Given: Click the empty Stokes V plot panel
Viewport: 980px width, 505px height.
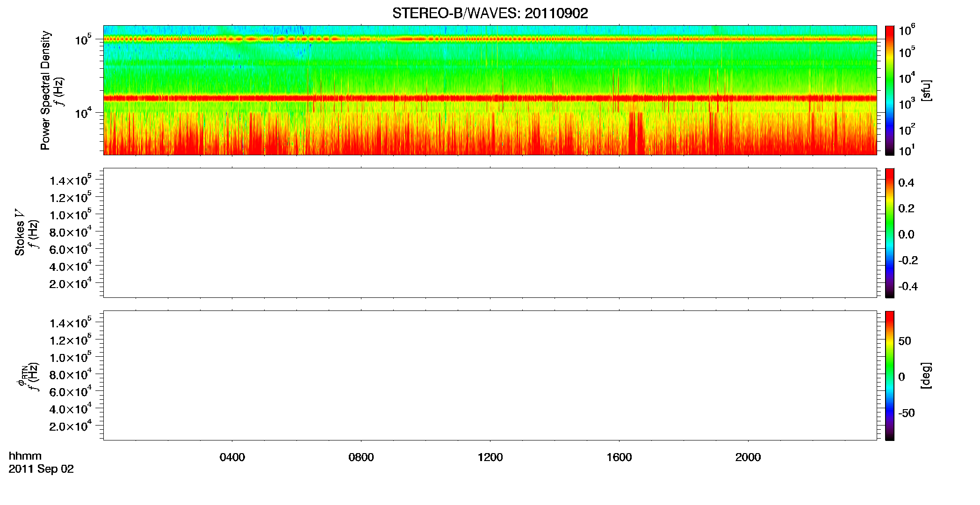Looking at the screenshot, I should pyautogui.click(x=490, y=233).
